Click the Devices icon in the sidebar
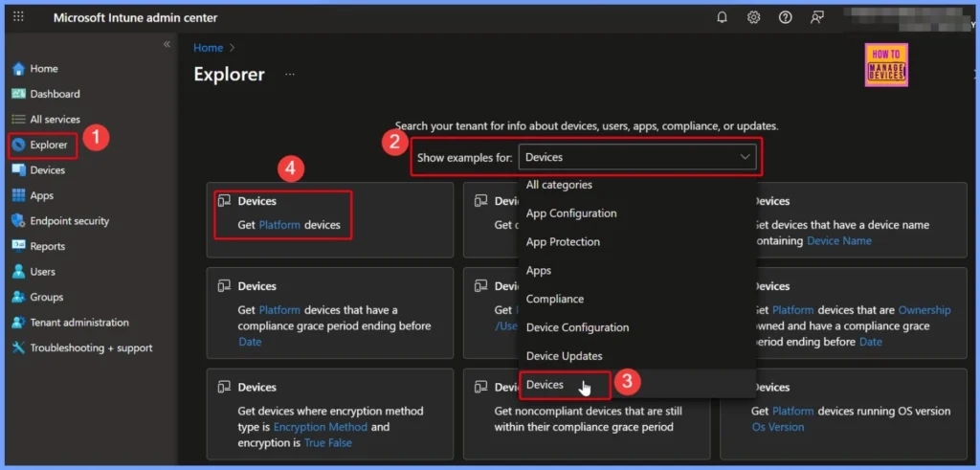Screen dimensions: 980x470 coord(19,170)
